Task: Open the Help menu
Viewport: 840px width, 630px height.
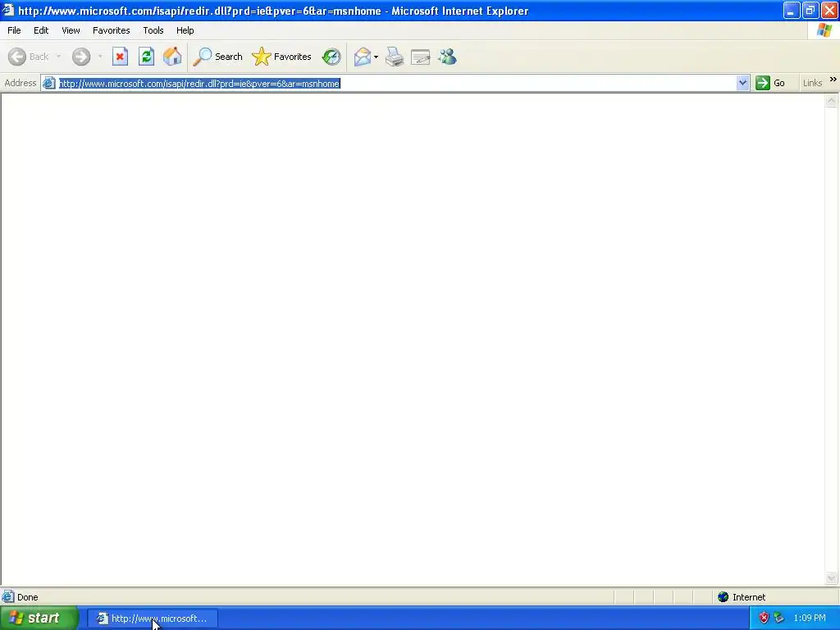Action: (x=185, y=30)
